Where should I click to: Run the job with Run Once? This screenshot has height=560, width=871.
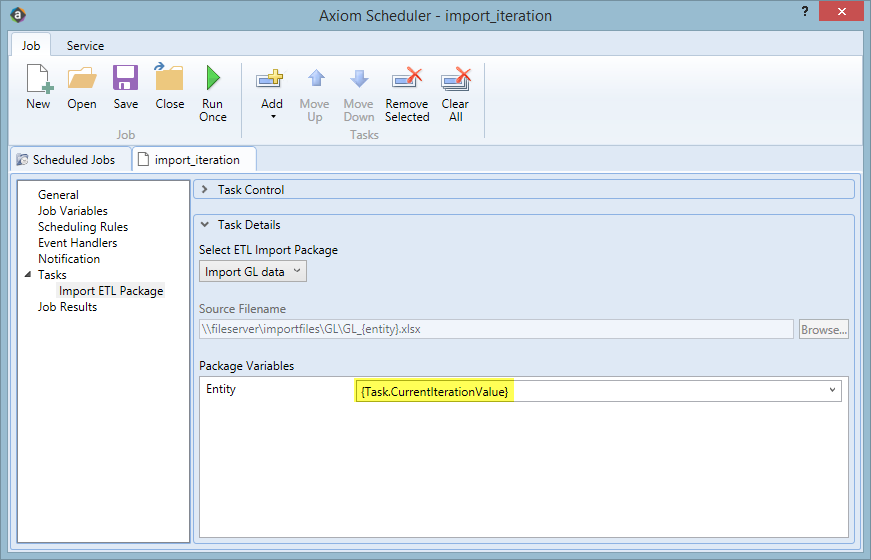click(213, 78)
